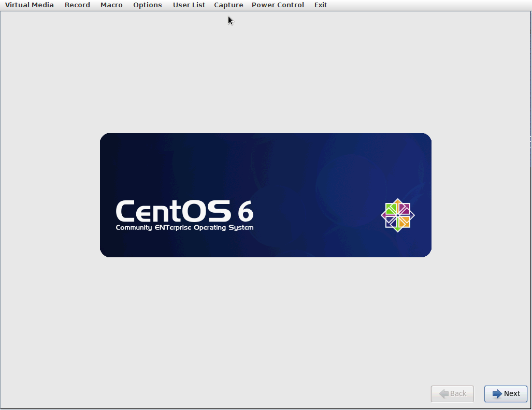Select Exit in the menu bar
The image size is (532, 410).
click(321, 5)
